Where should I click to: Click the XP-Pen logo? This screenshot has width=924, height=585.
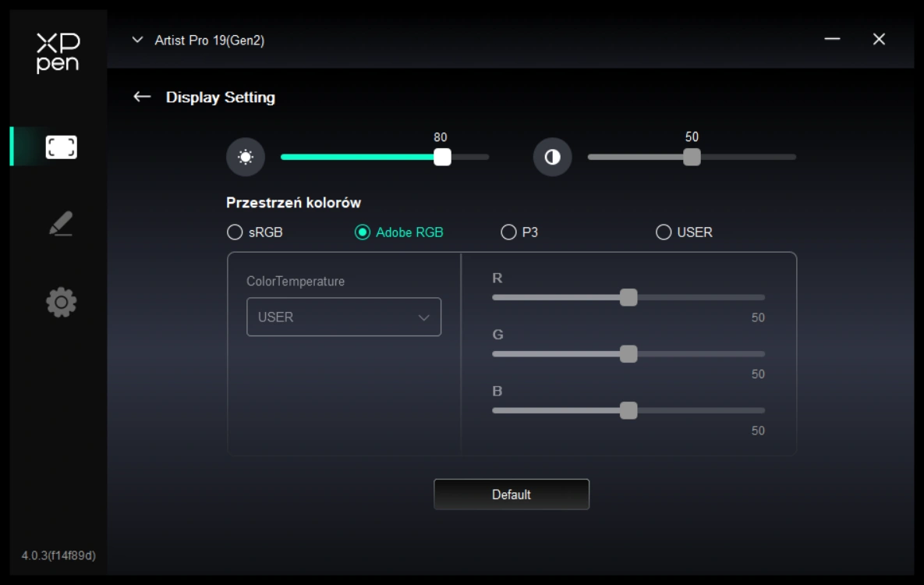(x=58, y=53)
